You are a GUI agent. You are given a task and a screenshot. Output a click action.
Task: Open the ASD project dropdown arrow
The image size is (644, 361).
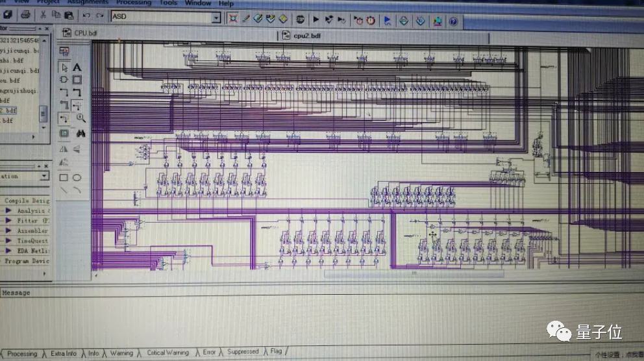(216, 18)
